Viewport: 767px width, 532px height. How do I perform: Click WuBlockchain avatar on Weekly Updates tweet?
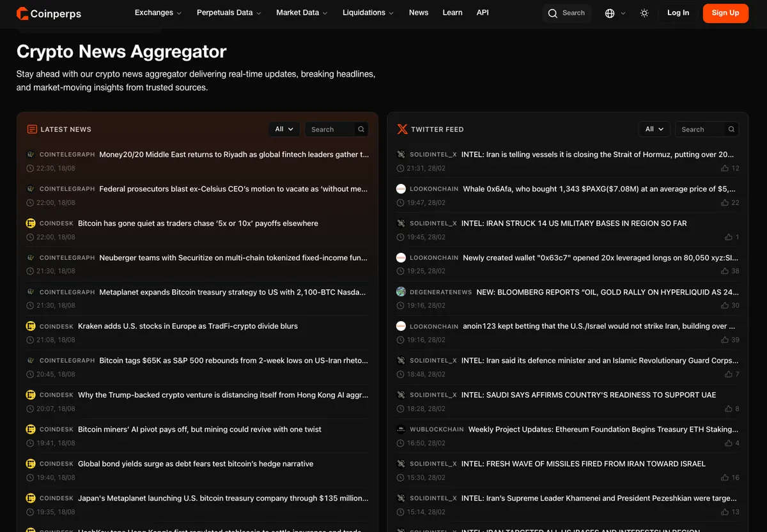click(x=401, y=429)
